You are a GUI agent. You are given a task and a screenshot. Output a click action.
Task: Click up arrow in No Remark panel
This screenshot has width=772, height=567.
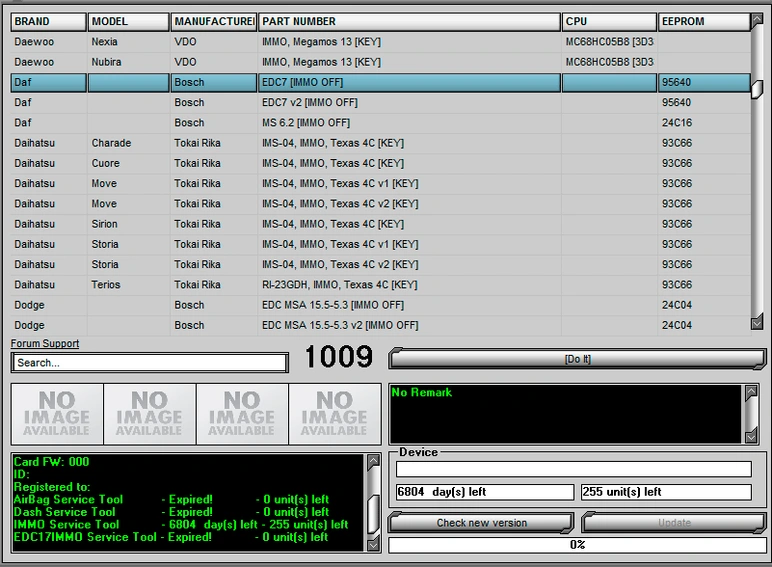point(751,392)
